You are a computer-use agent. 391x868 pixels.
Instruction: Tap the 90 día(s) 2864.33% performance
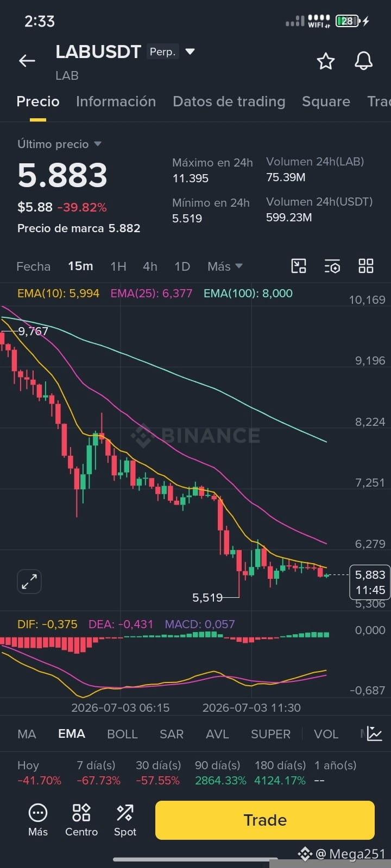(220, 773)
